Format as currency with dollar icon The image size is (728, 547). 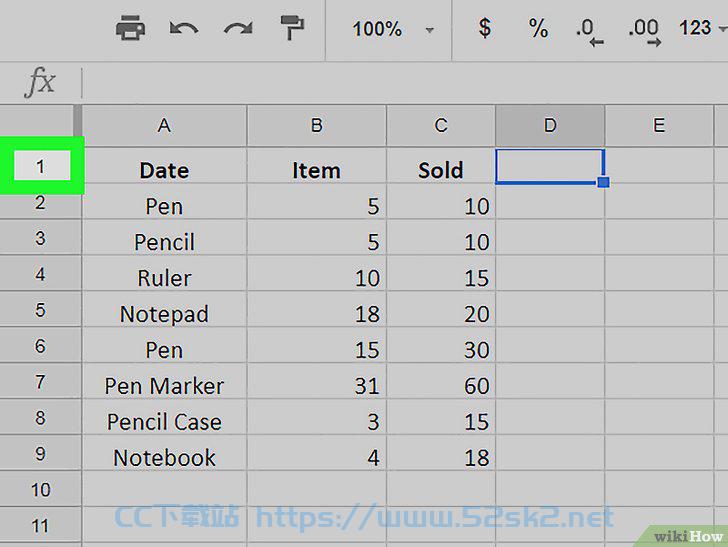[484, 28]
